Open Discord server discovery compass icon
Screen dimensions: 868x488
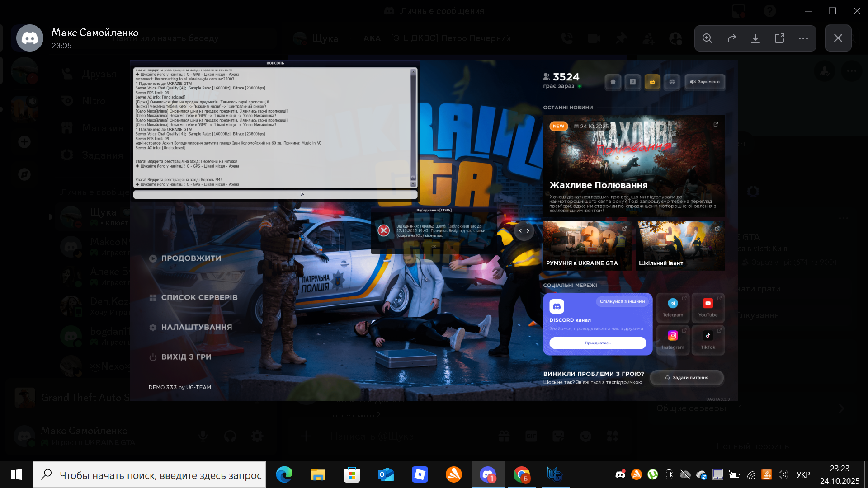coord(24,174)
